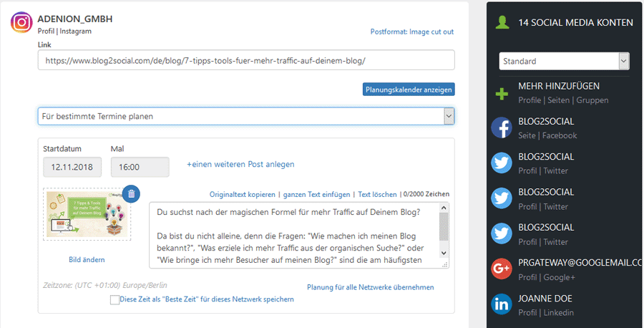This screenshot has height=328, width=644.
Task: Enable save as "Beste Zeit" checkbox
Action: tap(114, 299)
